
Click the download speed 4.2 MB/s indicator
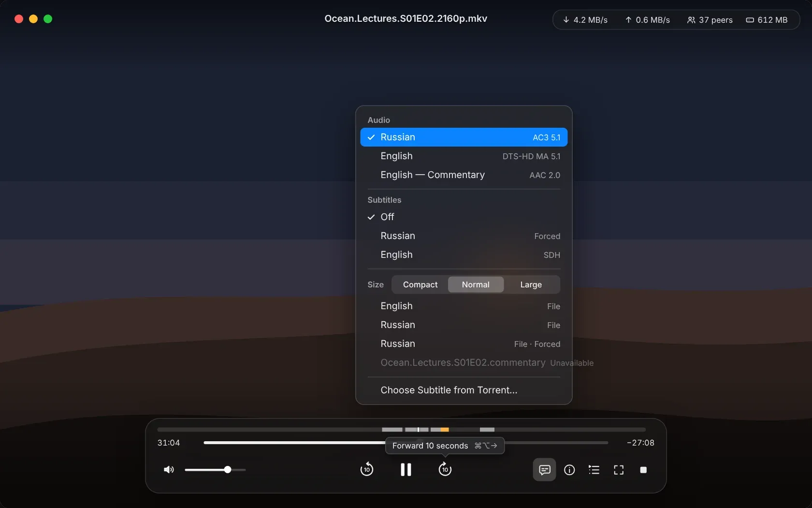[585, 20]
